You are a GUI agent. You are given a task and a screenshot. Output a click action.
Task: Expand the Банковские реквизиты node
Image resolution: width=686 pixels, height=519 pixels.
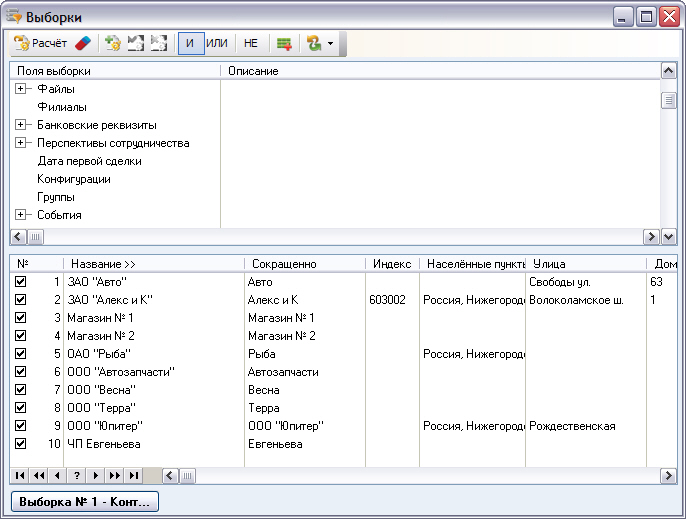20,125
